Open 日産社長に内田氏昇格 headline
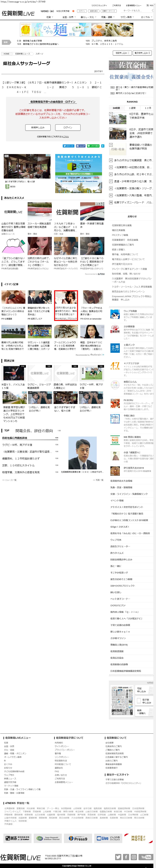 point(15,438)
